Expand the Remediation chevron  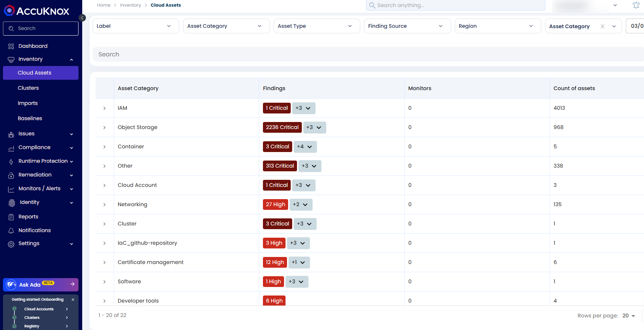tap(71, 175)
